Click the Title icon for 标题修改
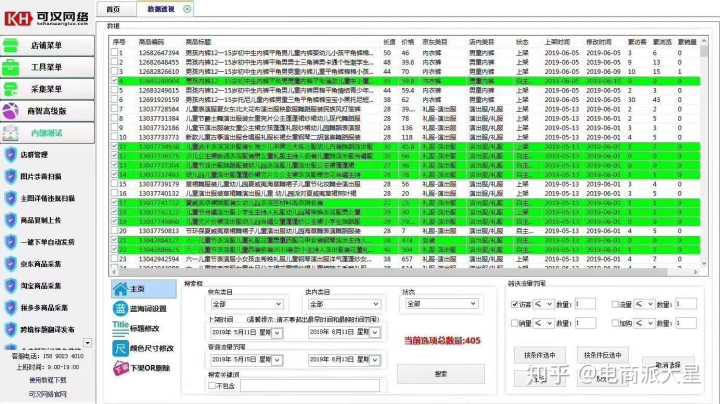720x404 pixels. point(120,328)
